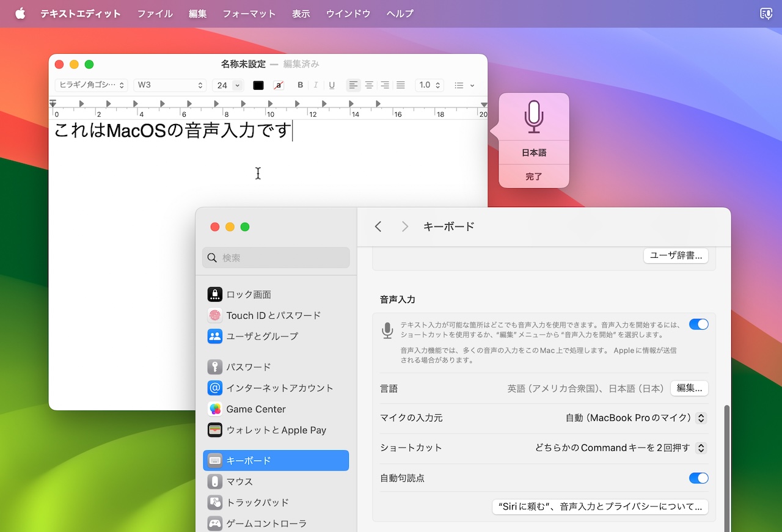Select Touch IDとパスワード in sidebar
This screenshot has height=532, width=782.
pos(276,315)
